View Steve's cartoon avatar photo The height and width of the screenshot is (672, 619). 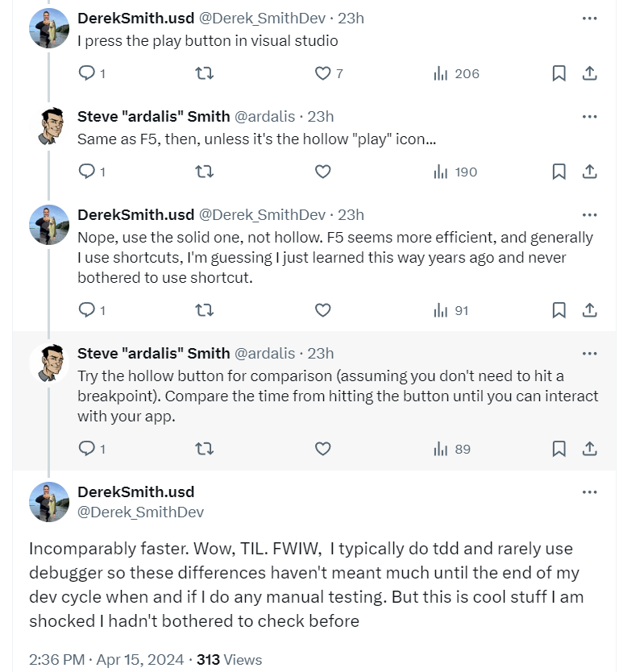(49, 116)
